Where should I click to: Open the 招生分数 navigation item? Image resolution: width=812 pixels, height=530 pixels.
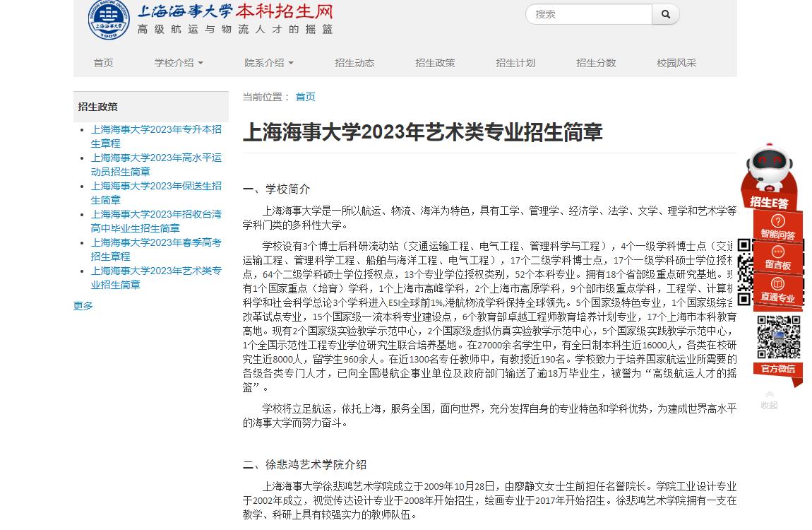(x=596, y=63)
